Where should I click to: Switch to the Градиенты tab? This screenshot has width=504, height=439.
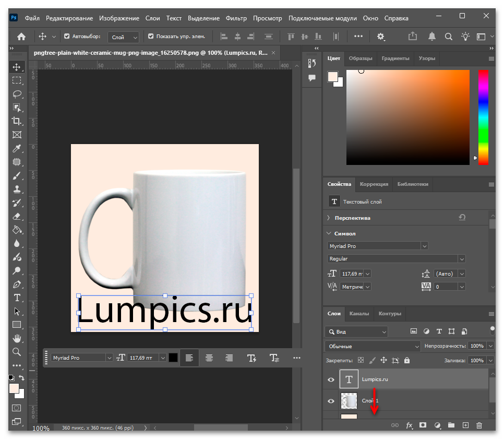tap(395, 58)
